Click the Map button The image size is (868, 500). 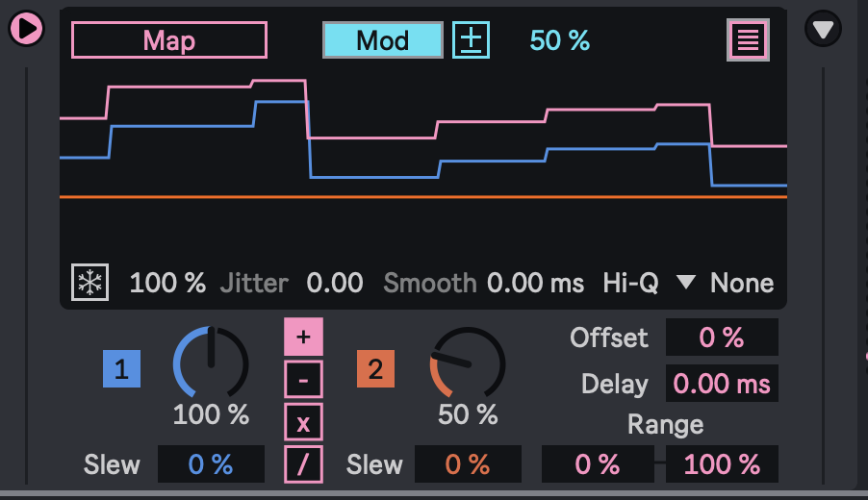[x=169, y=40]
